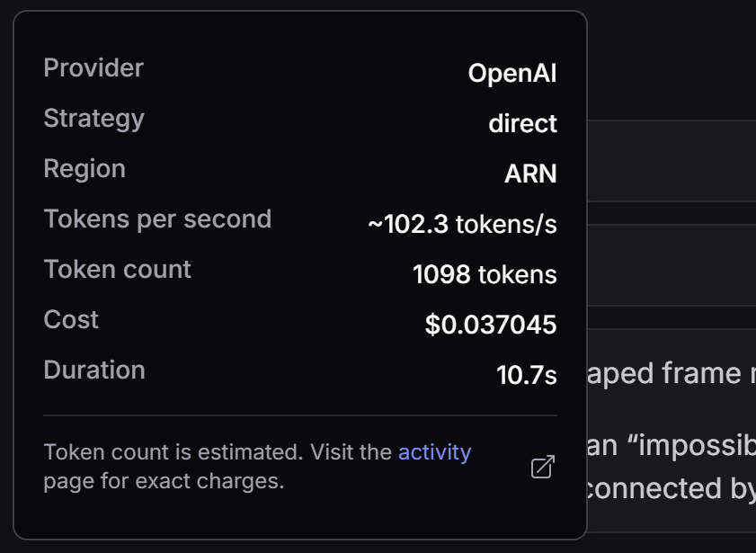Viewport: 756px width, 553px height.
Task: Click the Duration label
Action: pyautogui.click(x=94, y=370)
